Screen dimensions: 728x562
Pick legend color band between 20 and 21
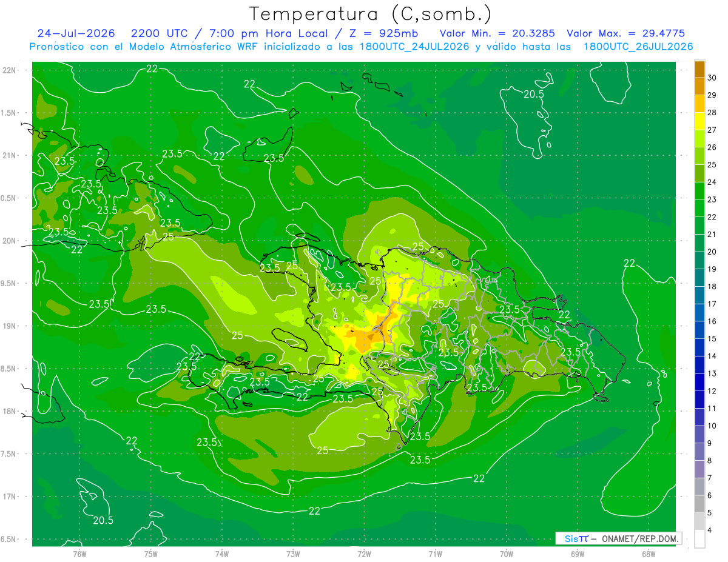[699, 243]
